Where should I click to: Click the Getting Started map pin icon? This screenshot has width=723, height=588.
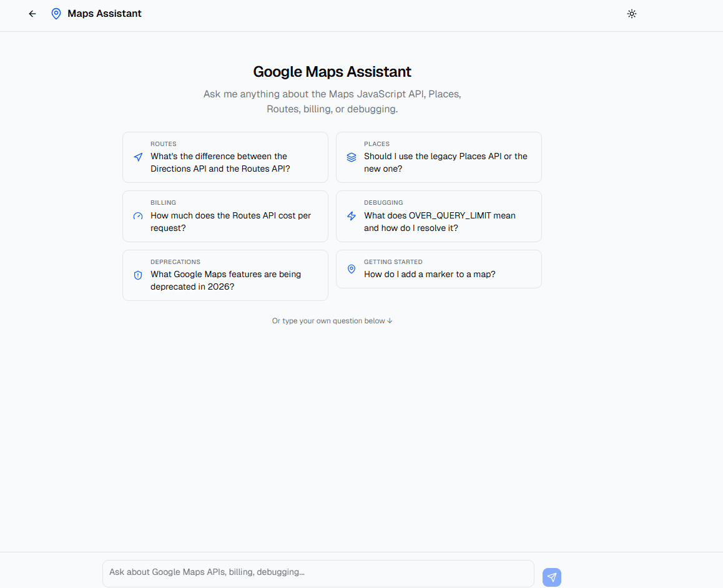coord(351,268)
